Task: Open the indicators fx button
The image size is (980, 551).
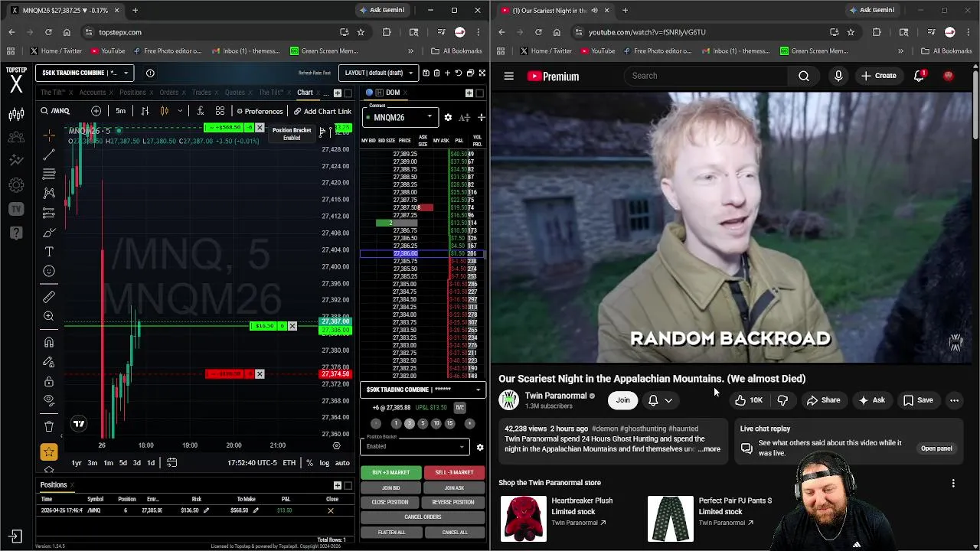Action: (x=200, y=111)
